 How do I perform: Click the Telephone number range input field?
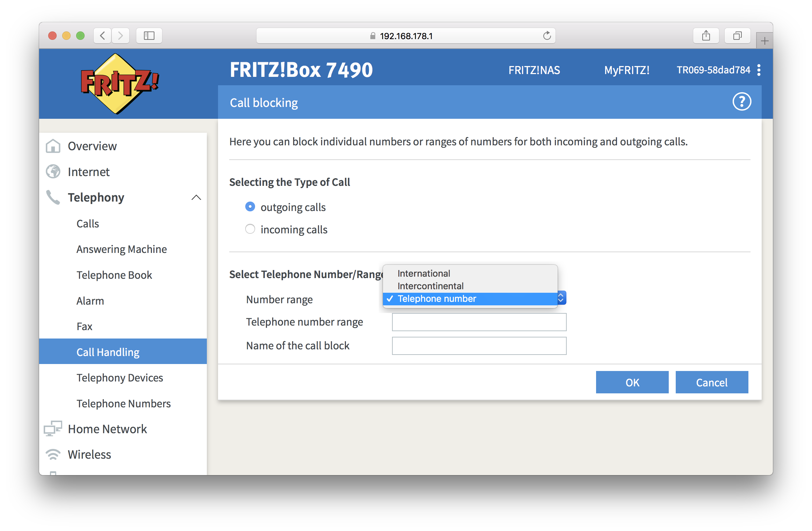(479, 322)
